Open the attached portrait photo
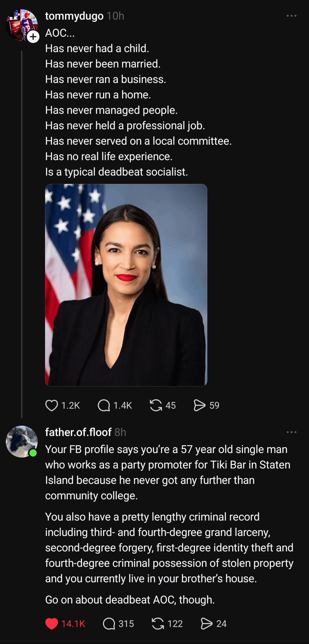 [x=126, y=285]
